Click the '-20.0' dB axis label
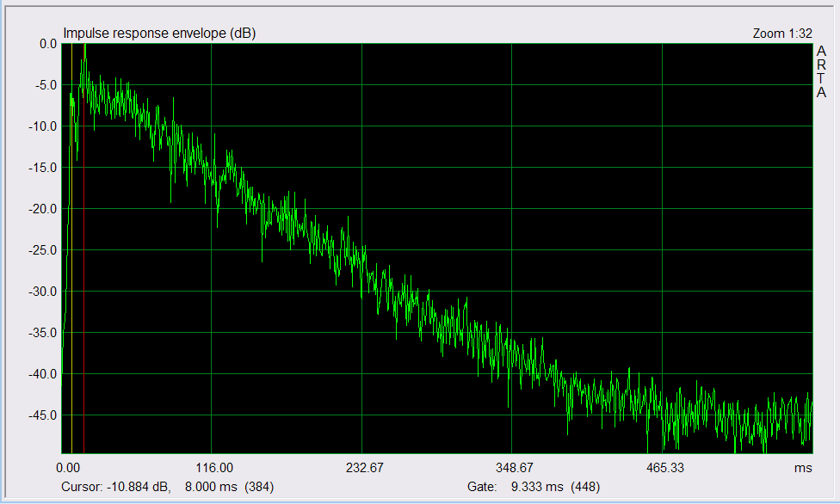The image size is (840, 504). [42, 209]
